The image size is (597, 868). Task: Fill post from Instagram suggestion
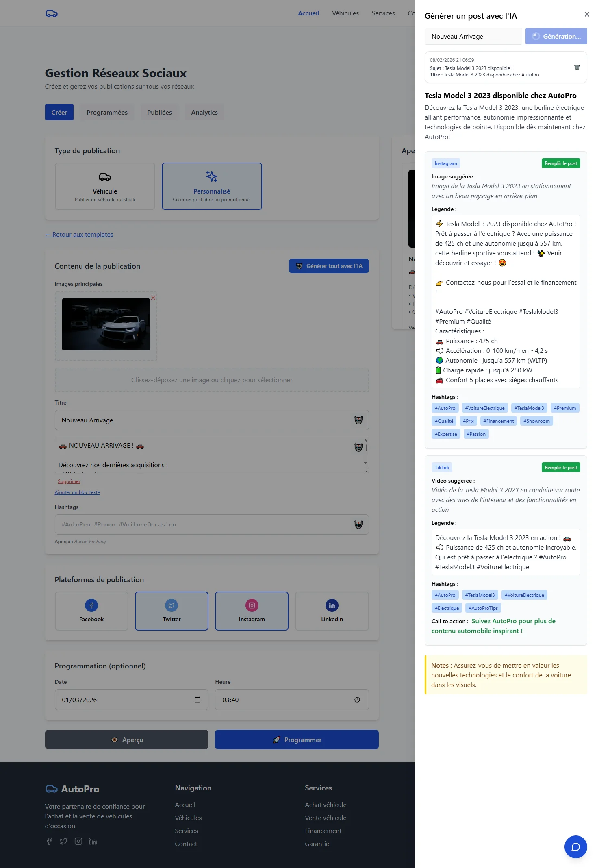tap(561, 163)
